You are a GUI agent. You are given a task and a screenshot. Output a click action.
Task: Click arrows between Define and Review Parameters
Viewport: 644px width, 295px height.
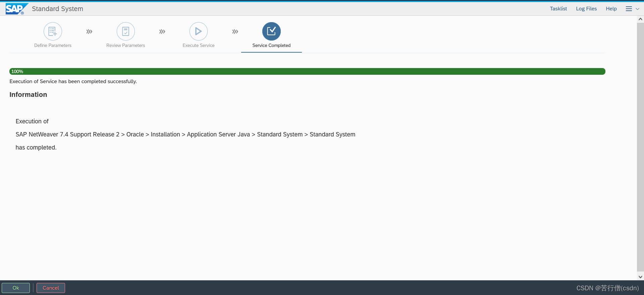pyautogui.click(x=89, y=32)
